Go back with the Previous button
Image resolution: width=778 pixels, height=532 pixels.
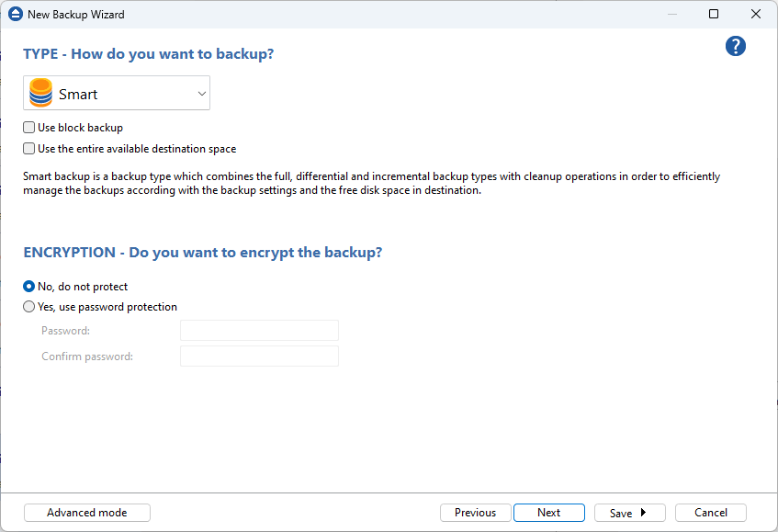(475, 513)
